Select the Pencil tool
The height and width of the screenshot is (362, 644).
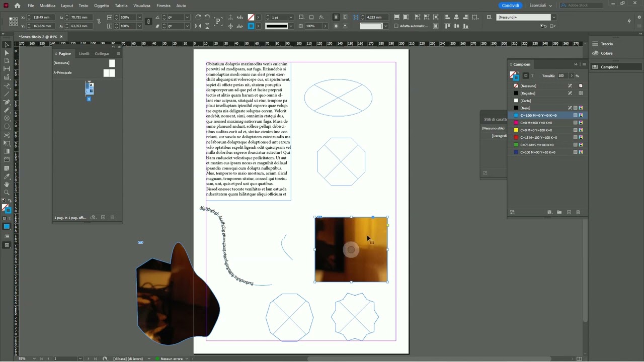click(7, 110)
